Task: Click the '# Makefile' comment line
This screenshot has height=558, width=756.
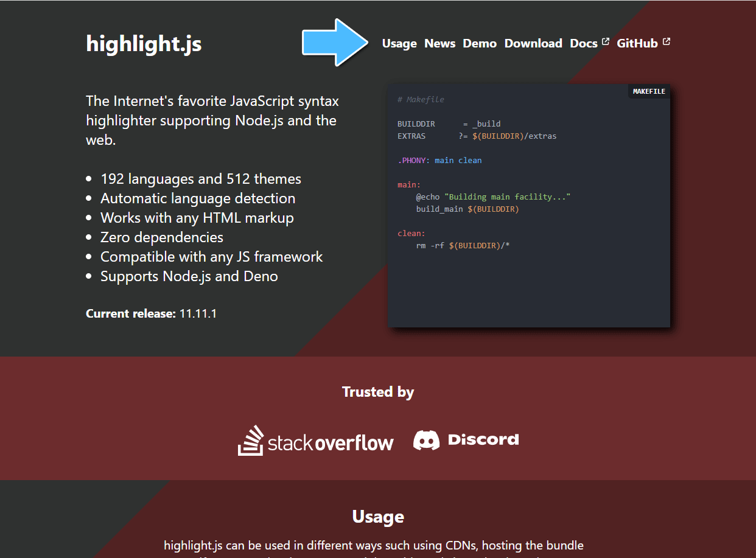Action: [421, 99]
